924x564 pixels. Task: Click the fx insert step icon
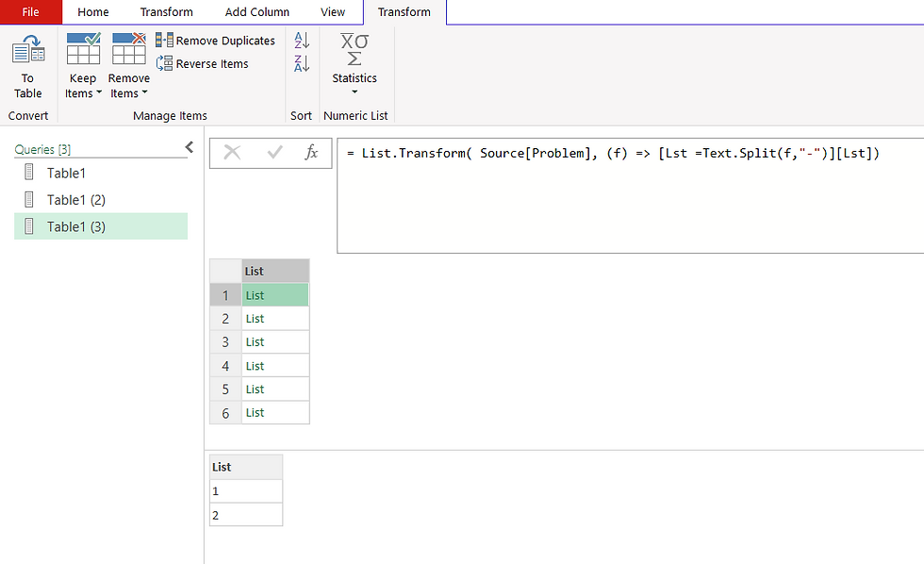[x=311, y=153]
